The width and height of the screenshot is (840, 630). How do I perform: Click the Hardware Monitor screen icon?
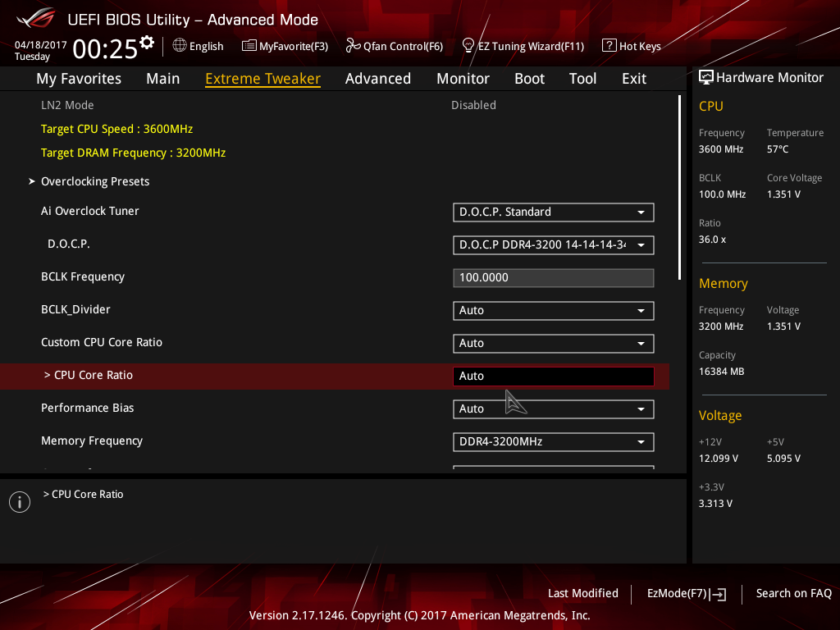click(705, 78)
